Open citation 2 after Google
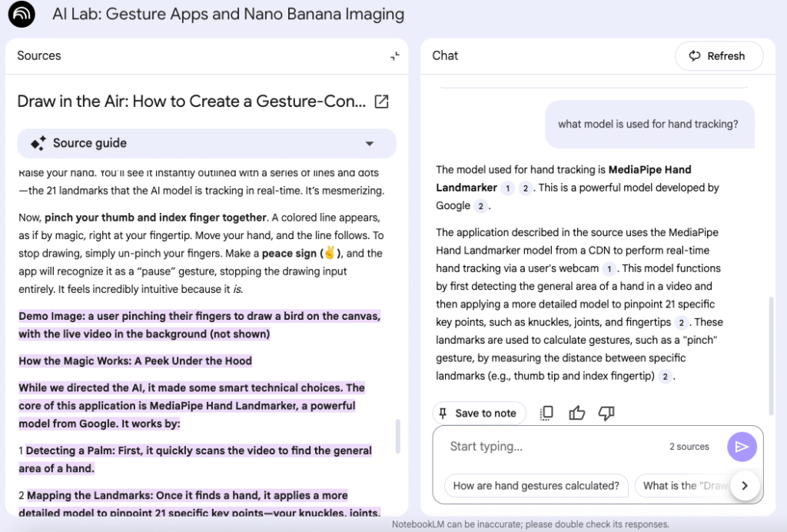Screen dimensions: 787x532 coord(480,206)
